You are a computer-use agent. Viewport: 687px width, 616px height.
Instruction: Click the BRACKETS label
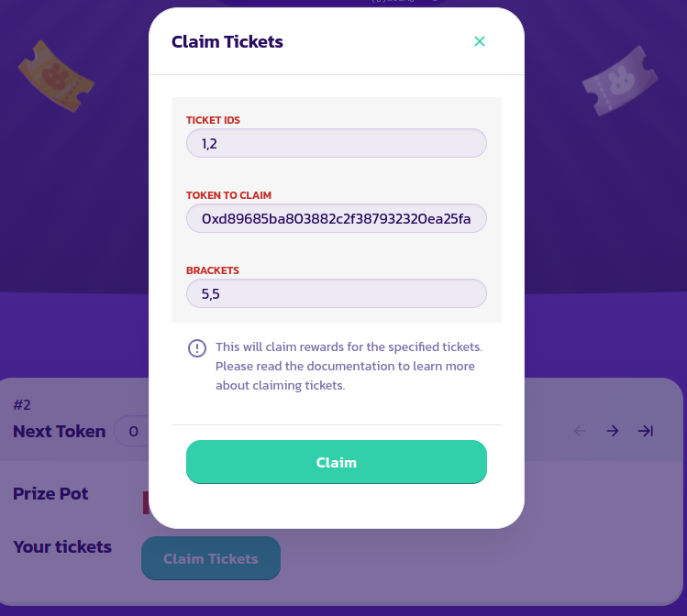(213, 270)
